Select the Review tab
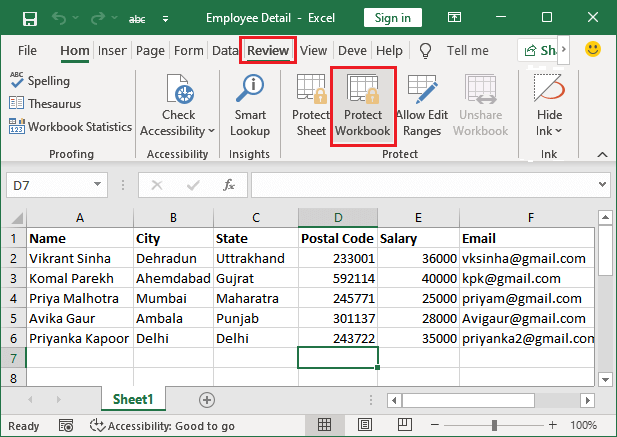Screen dimensions: 617x437 click(x=268, y=50)
